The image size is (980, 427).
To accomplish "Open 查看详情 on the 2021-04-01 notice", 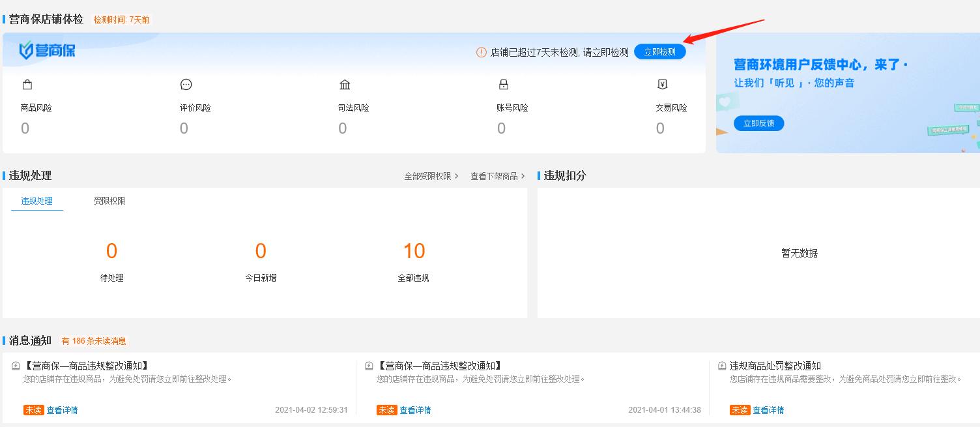I will click(x=417, y=409).
